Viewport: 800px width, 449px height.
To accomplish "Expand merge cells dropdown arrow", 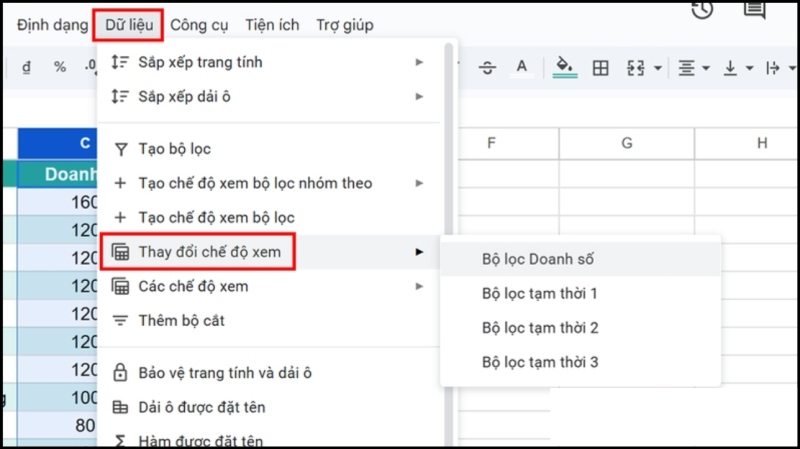I will (658, 68).
